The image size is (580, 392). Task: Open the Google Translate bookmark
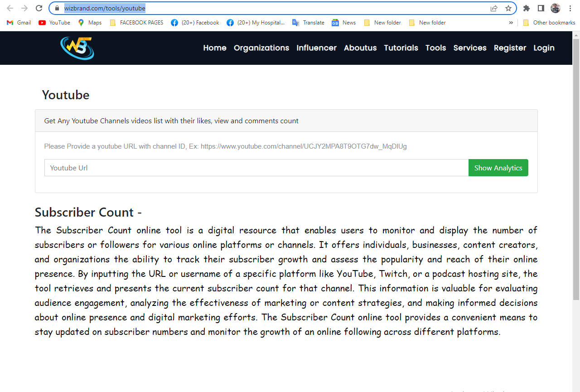click(x=308, y=22)
